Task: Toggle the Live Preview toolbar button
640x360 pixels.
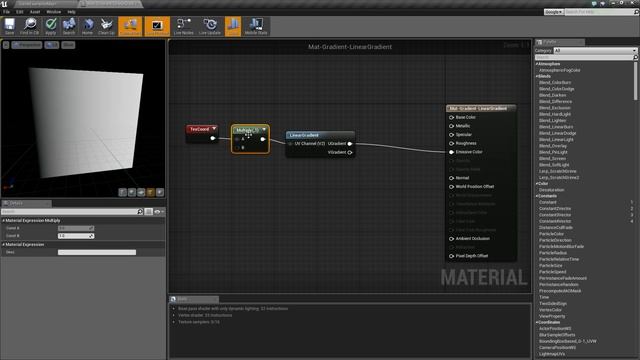Action: [157, 26]
